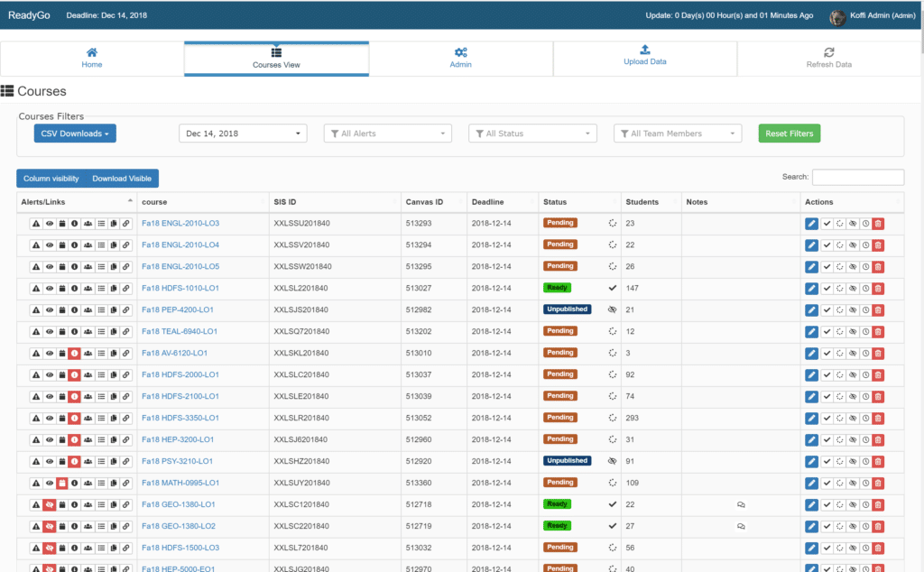Click the link icon for Fa18 MATH-0995-LO1
Image resolution: width=924 pixels, height=572 pixels.
click(x=126, y=483)
